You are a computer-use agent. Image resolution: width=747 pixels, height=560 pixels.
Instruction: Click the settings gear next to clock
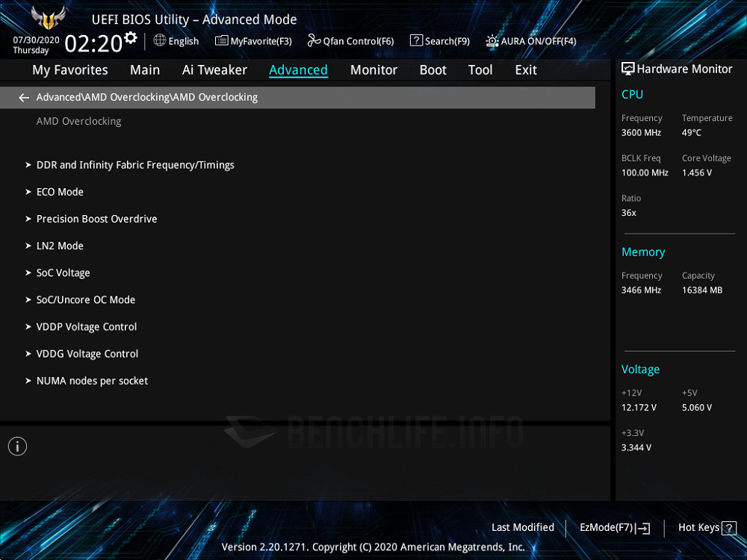pyautogui.click(x=131, y=38)
